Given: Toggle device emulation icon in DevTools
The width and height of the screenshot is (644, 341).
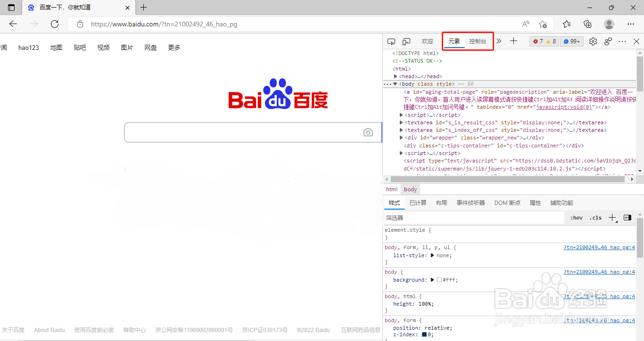Looking at the screenshot, I should 406,41.
